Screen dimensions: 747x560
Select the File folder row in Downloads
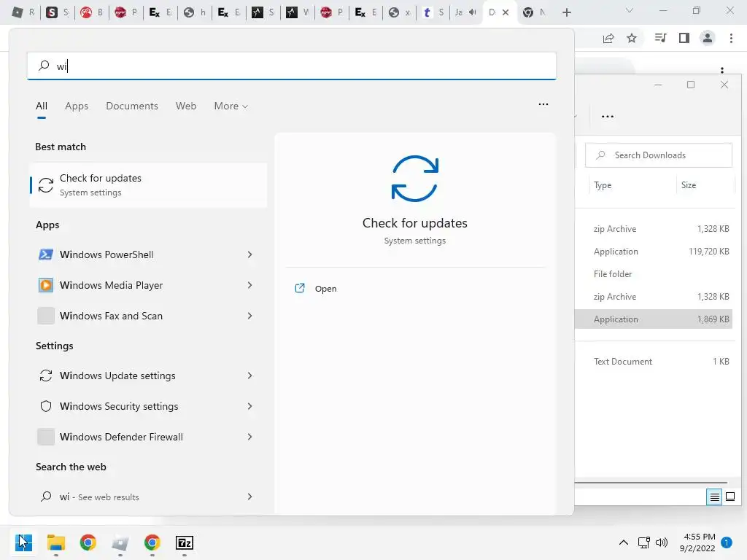pyautogui.click(x=654, y=274)
